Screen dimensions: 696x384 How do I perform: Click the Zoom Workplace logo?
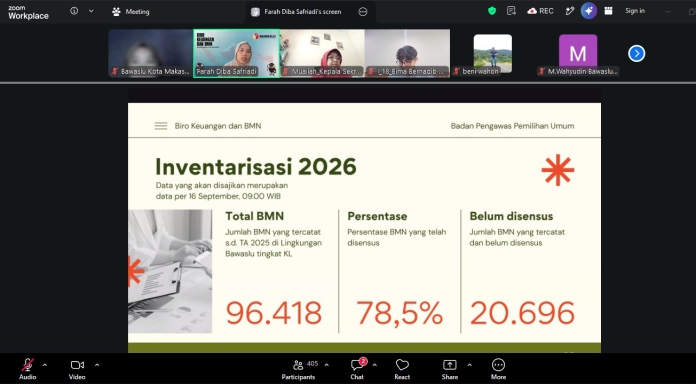(x=28, y=12)
